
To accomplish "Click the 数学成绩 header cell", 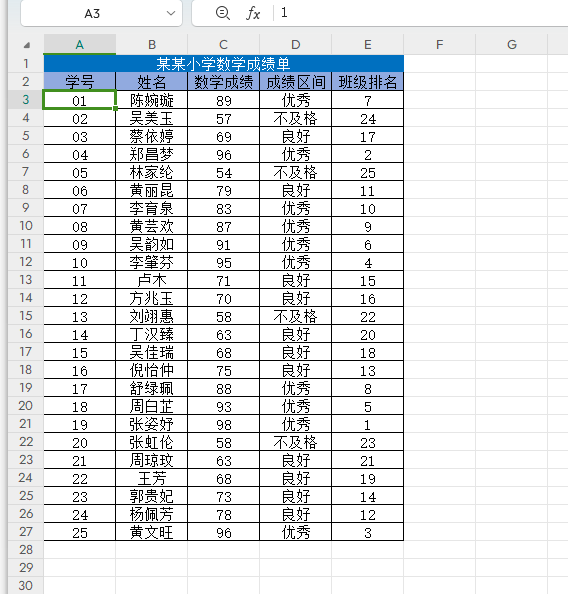I will (x=224, y=81).
